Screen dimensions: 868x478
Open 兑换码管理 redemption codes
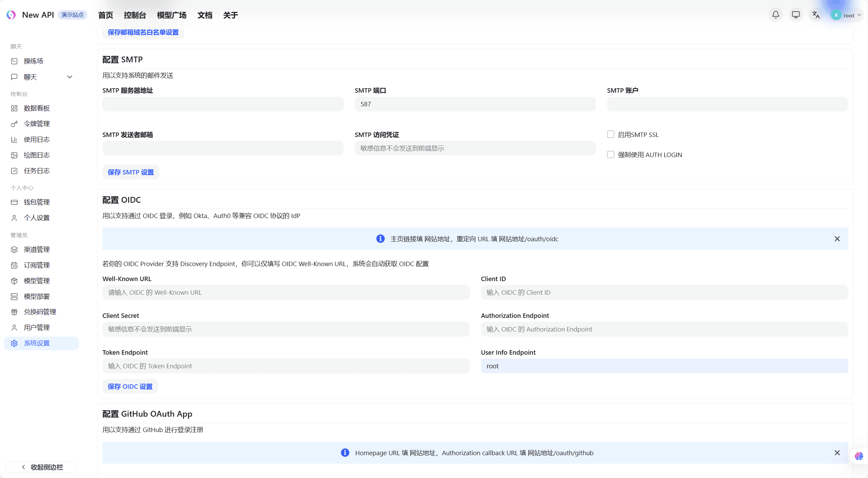pyautogui.click(x=40, y=312)
